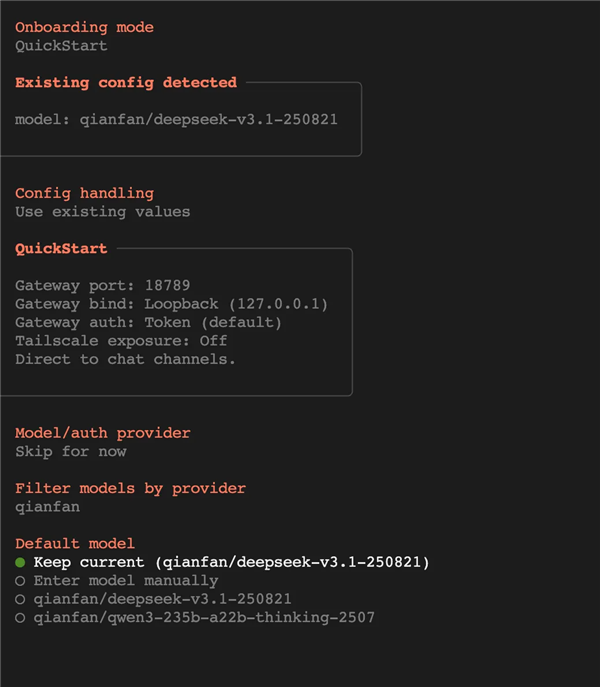
Task: Select the green Keep current radio bullet
Action: (x=20, y=563)
